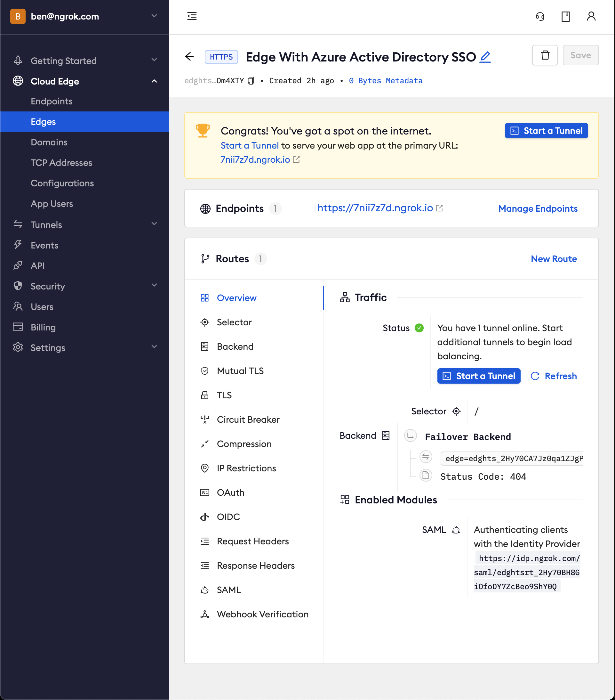This screenshot has height=700, width=615.
Task: Open OIDC module
Action: (x=255, y=517)
